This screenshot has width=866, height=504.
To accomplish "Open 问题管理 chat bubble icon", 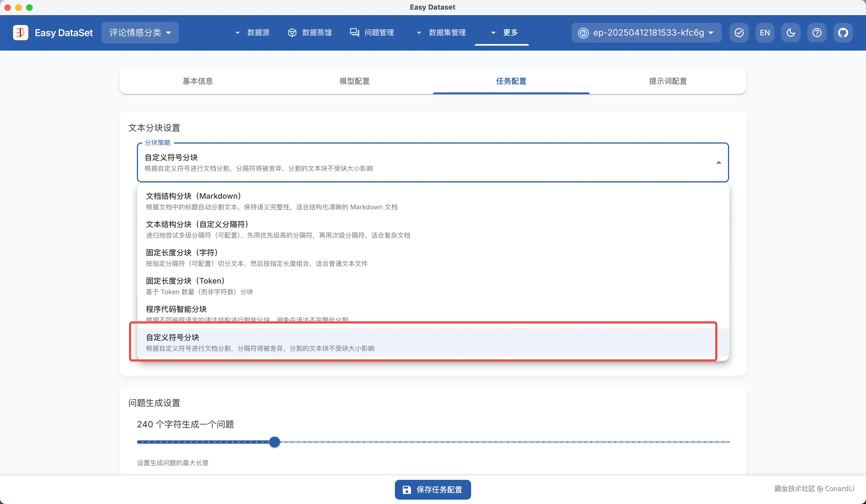I will point(354,33).
